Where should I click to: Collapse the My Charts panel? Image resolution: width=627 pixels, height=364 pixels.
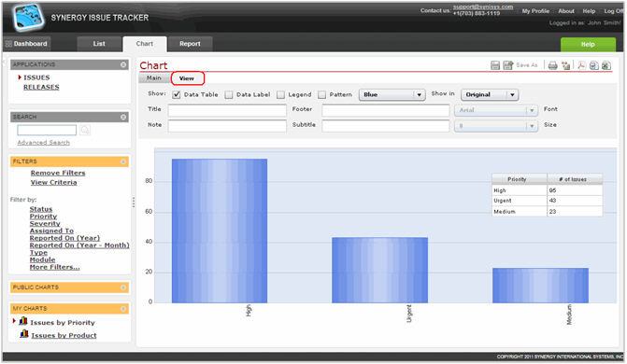click(x=123, y=308)
